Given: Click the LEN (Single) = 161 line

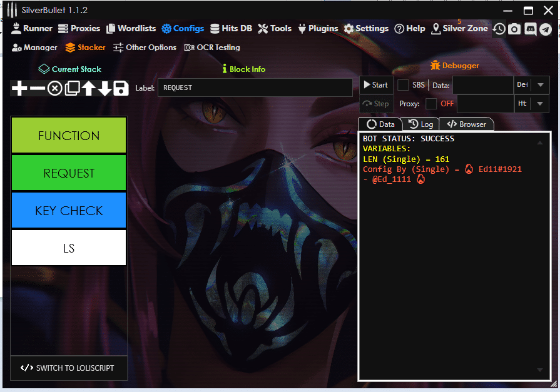Looking at the screenshot, I should (406, 159).
